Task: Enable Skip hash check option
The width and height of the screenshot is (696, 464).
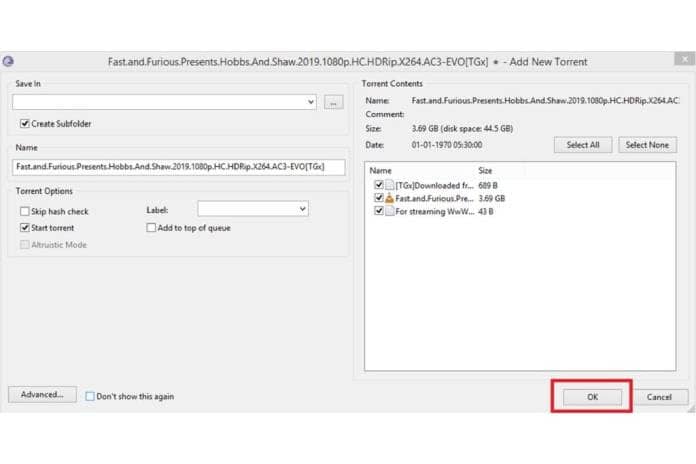Action: point(25,212)
